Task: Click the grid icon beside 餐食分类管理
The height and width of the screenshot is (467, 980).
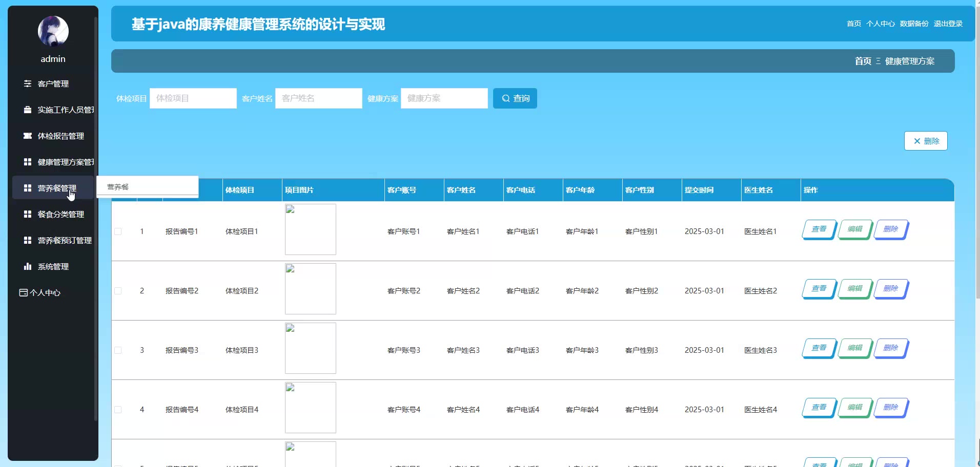Action: [x=28, y=214]
